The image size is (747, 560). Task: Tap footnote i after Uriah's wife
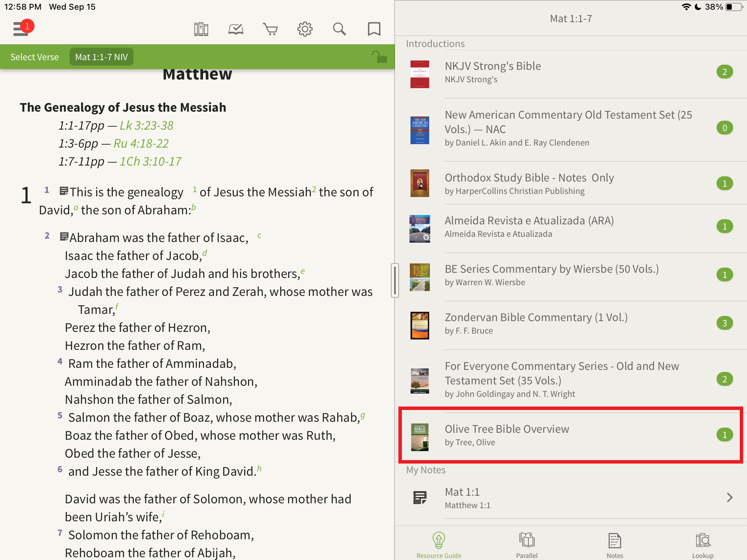pos(163,514)
